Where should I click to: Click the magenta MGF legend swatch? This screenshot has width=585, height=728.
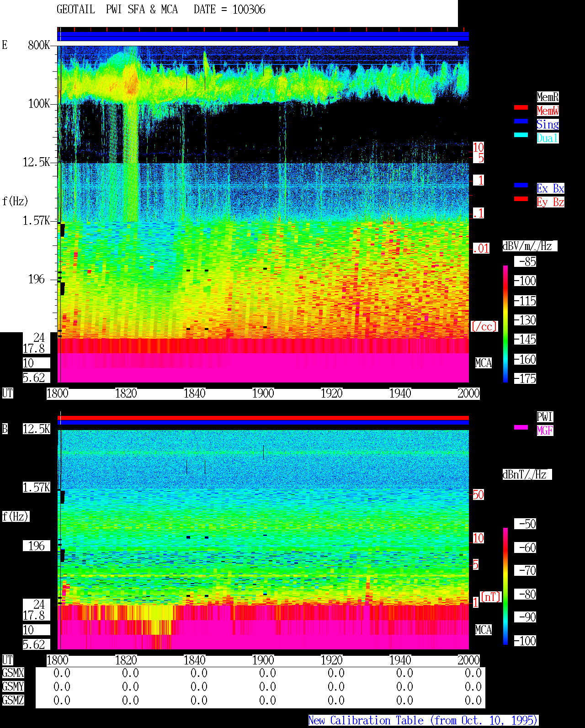pos(521,427)
